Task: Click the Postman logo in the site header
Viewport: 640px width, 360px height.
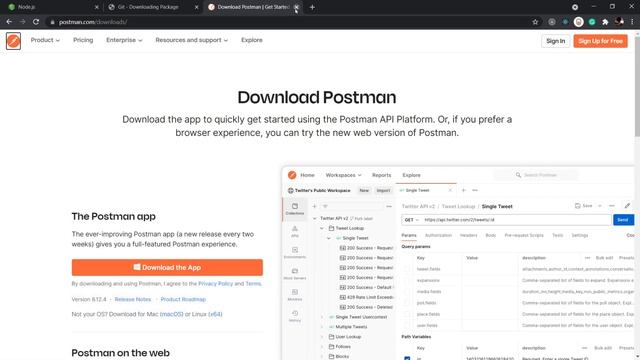Action: coord(13,41)
